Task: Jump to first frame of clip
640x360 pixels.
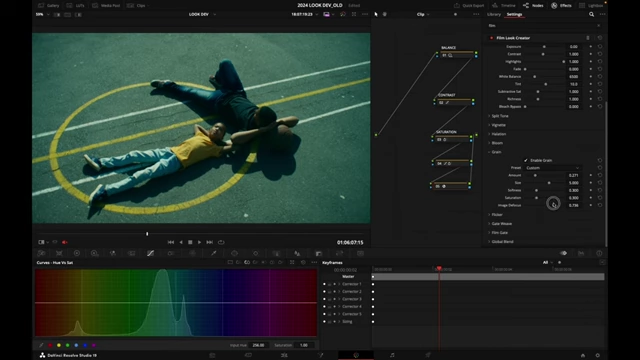Action: tap(171, 242)
